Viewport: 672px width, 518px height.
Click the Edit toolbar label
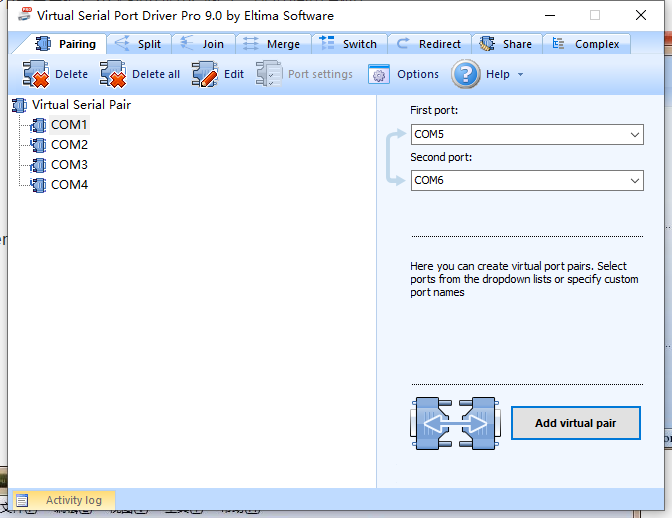(234, 74)
